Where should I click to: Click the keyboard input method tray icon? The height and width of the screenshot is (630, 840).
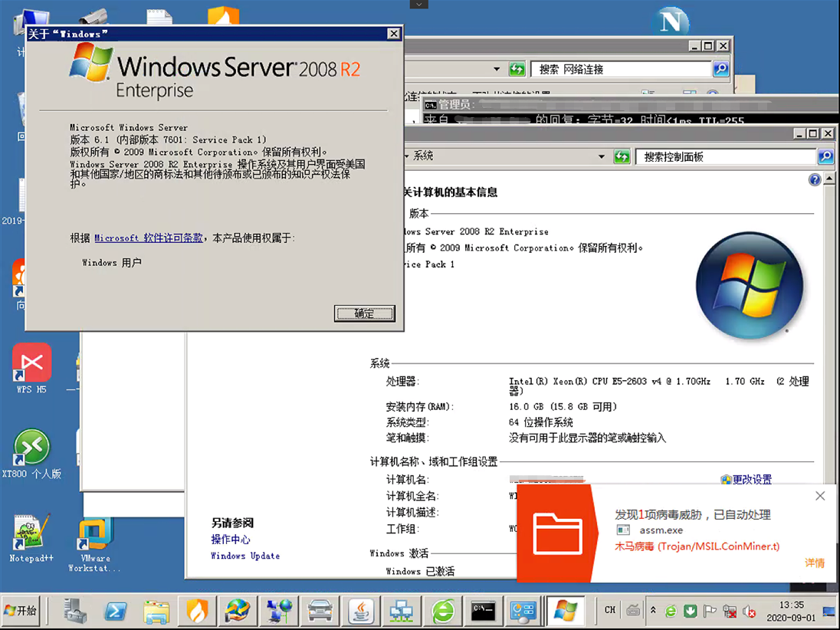pos(632,610)
